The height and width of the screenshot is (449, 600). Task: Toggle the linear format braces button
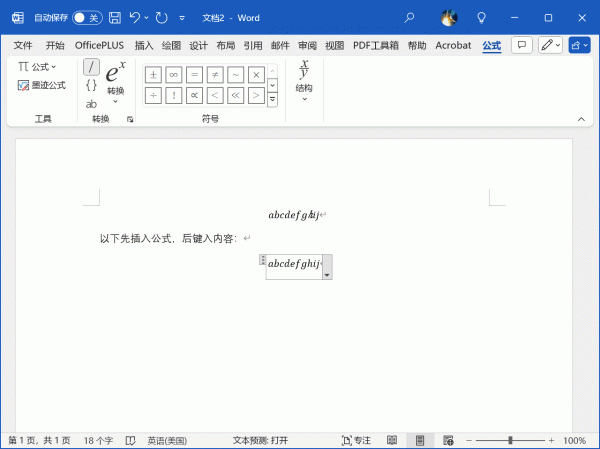91,85
